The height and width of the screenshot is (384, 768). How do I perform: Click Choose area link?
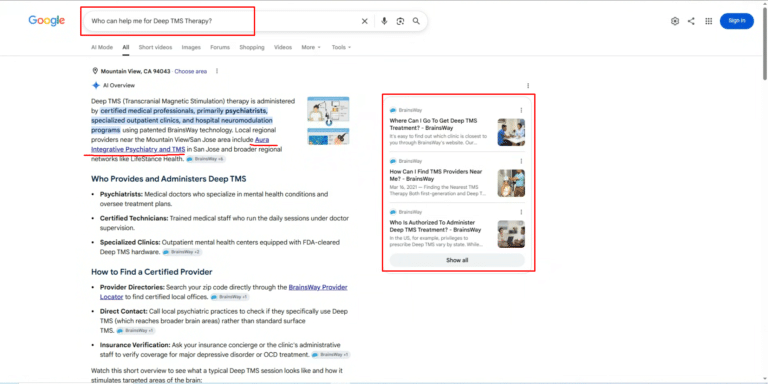click(191, 71)
